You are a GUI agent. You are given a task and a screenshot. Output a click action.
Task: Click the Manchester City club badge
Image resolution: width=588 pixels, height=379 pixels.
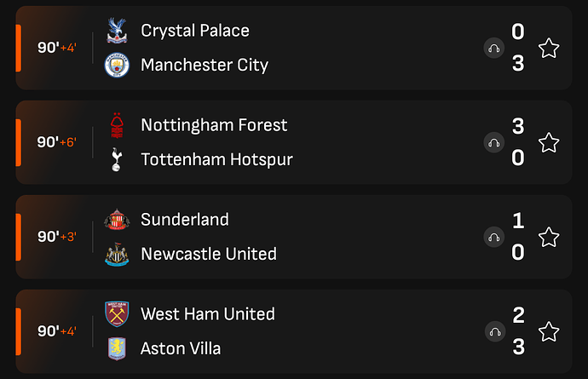click(115, 66)
